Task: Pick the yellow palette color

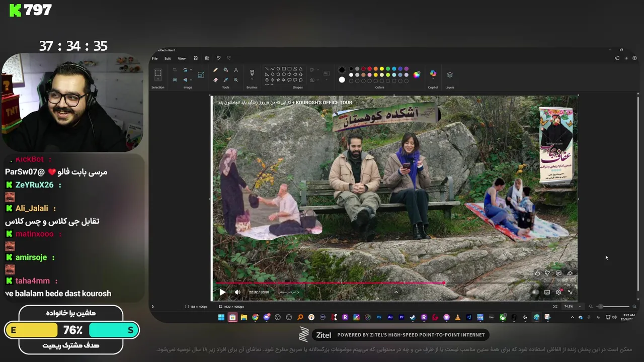Action: coord(381,69)
